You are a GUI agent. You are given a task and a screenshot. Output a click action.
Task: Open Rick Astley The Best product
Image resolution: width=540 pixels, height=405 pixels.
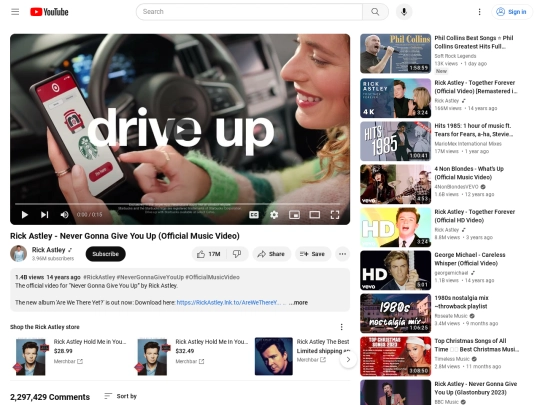tap(302, 356)
